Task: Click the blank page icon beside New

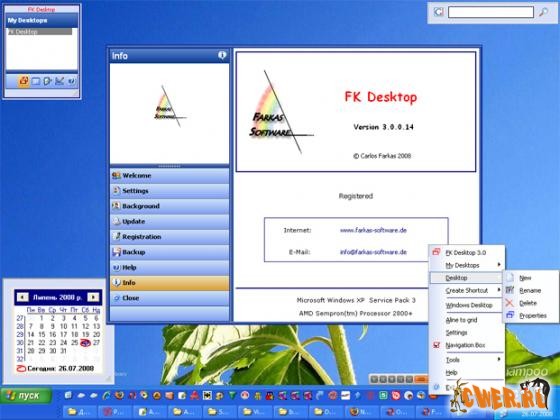Action: [510, 277]
